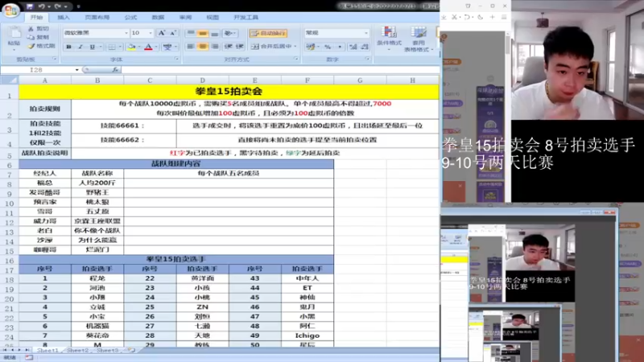Open the number format dropdown (常规)
Image resolution: width=644 pixels, height=362 pixels.
point(366,33)
